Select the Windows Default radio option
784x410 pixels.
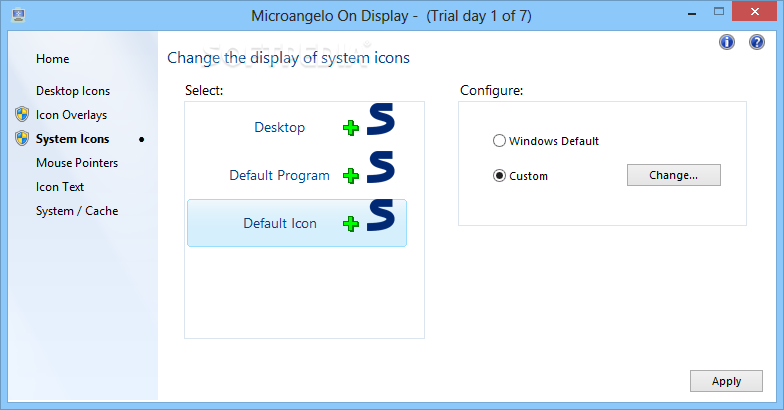pos(500,141)
